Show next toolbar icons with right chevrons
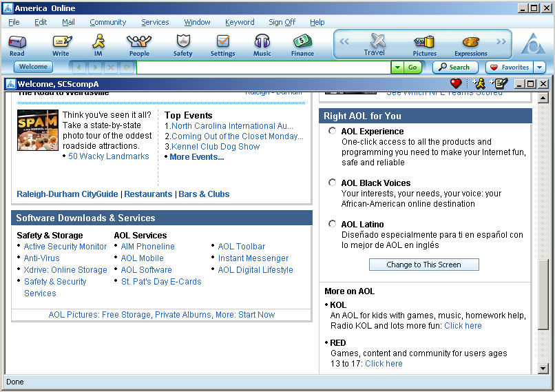 pos(501,42)
